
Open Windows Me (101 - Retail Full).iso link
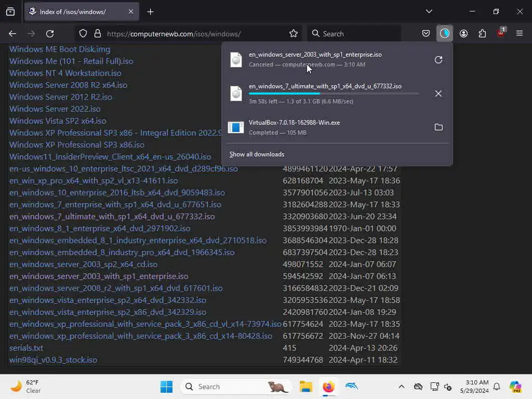click(x=71, y=61)
